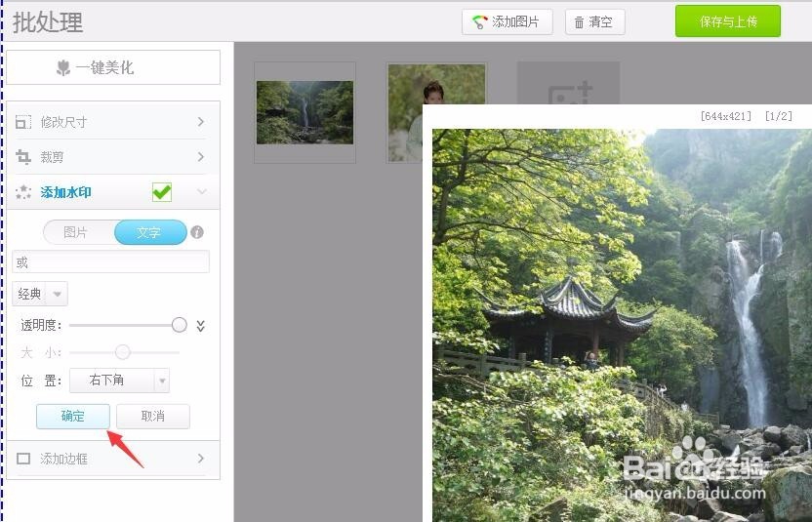Expand the 裁剪 section arrow
This screenshot has height=522, width=812.
201,156
